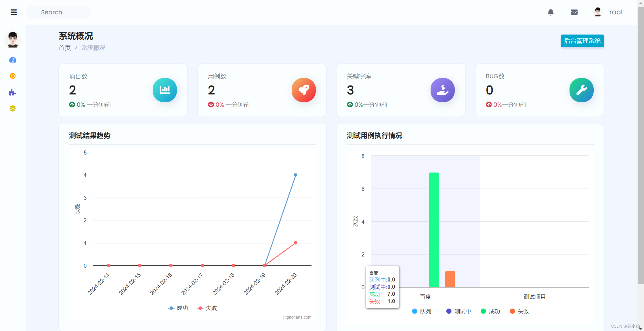
Task: Click the orange wheel sidebar icon
Action: pos(13,76)
